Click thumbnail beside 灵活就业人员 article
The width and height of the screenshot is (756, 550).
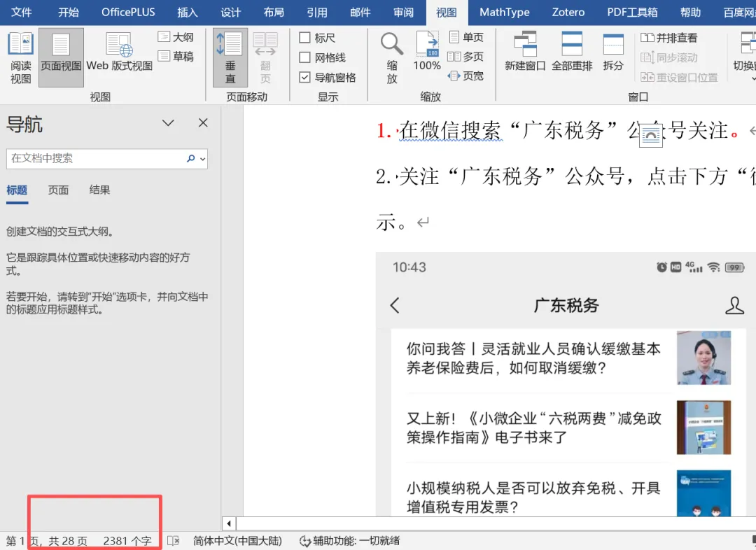point(704,358)
